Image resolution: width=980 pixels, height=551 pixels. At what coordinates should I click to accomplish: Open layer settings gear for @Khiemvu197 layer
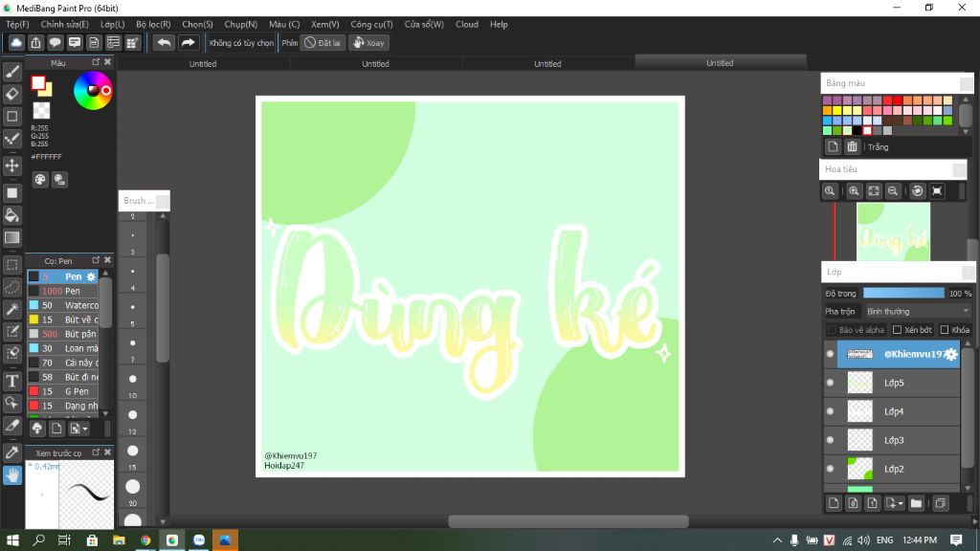coord(951,354)
